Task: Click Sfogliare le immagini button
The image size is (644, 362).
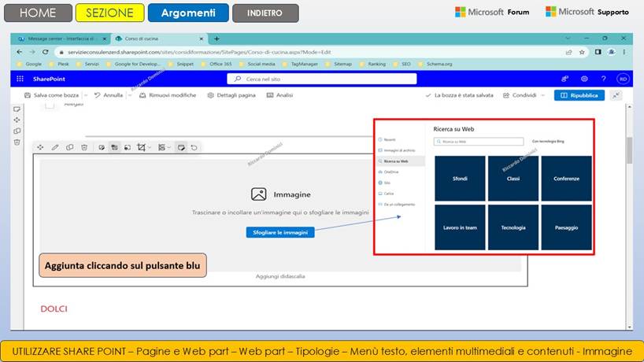Action: [280, 232]
